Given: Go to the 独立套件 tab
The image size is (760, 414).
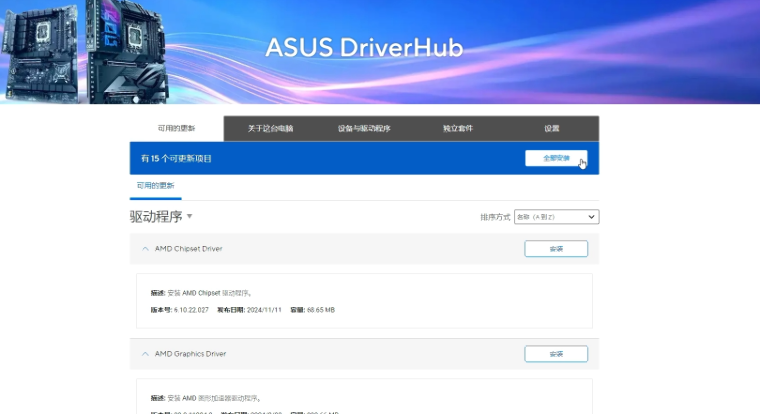Looking at the screenshot, I should (458, 128).
